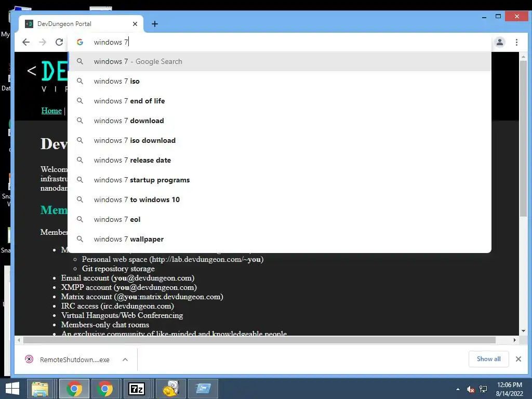Viewport: 532px width, 399px height.
Task: Click the network tray icon
Action: click(x=483, y=389)
